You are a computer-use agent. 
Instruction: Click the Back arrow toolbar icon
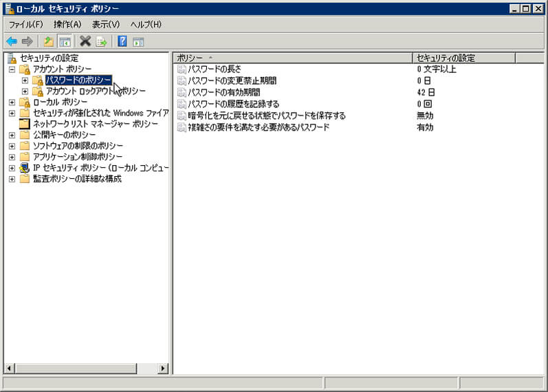point(12,42)
